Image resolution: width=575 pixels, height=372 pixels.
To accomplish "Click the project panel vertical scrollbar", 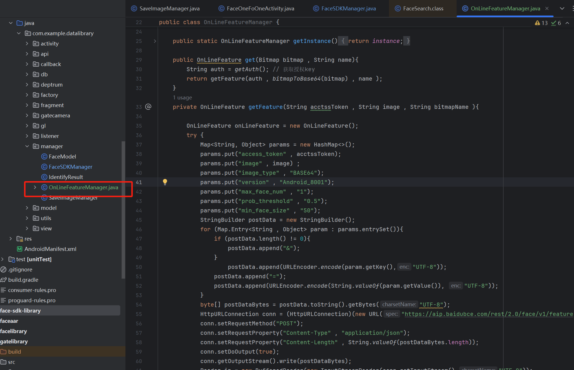I will tap(123, 209).
